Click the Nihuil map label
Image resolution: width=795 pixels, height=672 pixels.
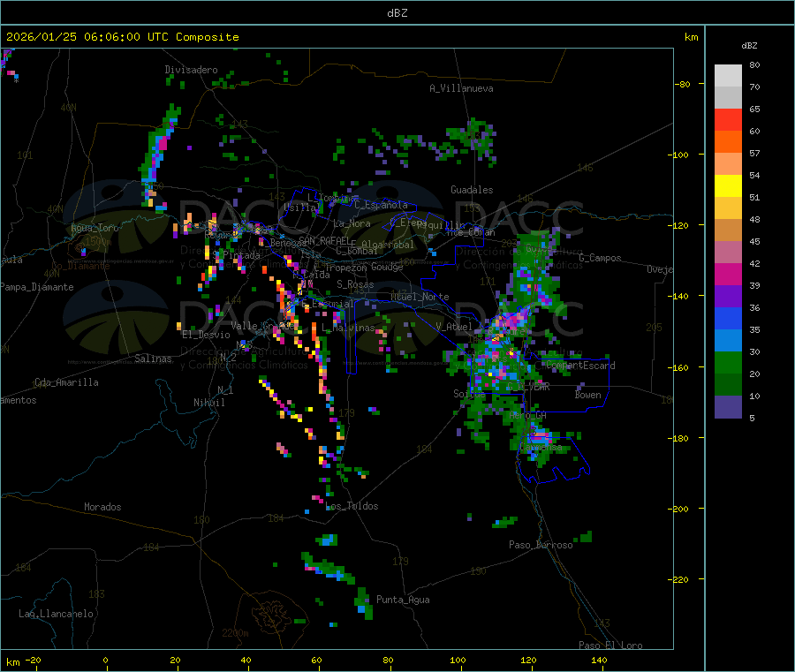click(x=209, y=403)
